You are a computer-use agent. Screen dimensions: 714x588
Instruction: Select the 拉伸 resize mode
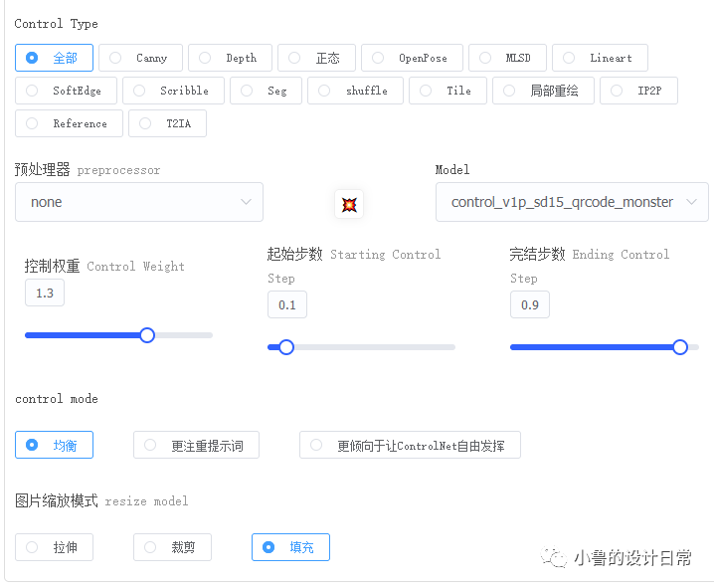tap(54, 547)
